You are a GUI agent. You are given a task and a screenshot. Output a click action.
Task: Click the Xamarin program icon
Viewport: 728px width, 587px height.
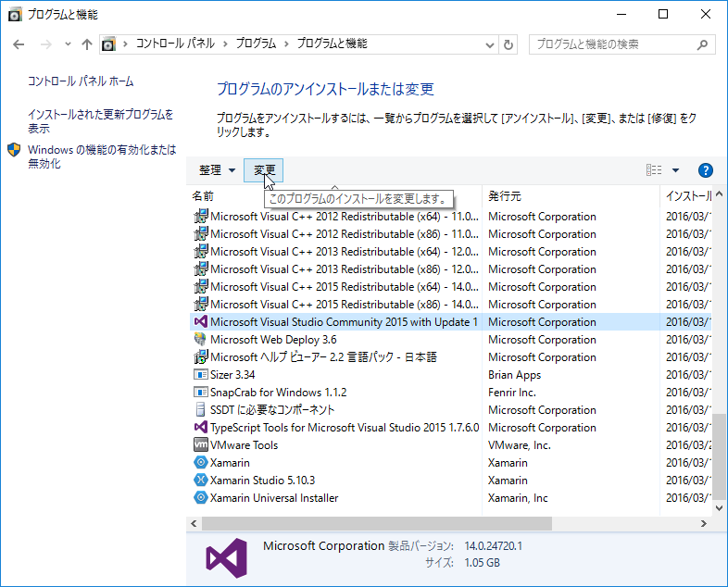tap(201, 462)
